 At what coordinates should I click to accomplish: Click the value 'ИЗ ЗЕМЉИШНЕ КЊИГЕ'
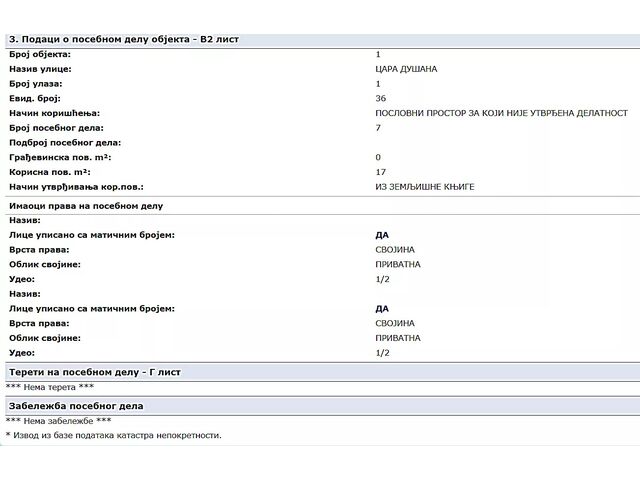(x=424, y=187)
